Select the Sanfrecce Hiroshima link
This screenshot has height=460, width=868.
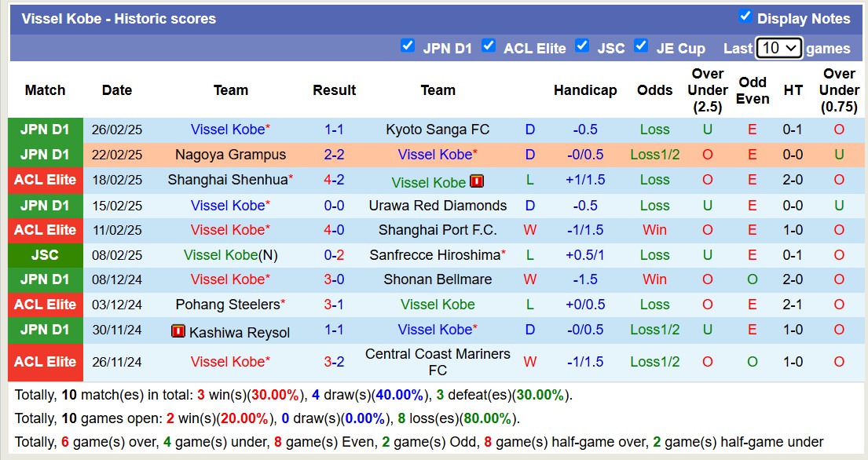click(x=436, y=254)
